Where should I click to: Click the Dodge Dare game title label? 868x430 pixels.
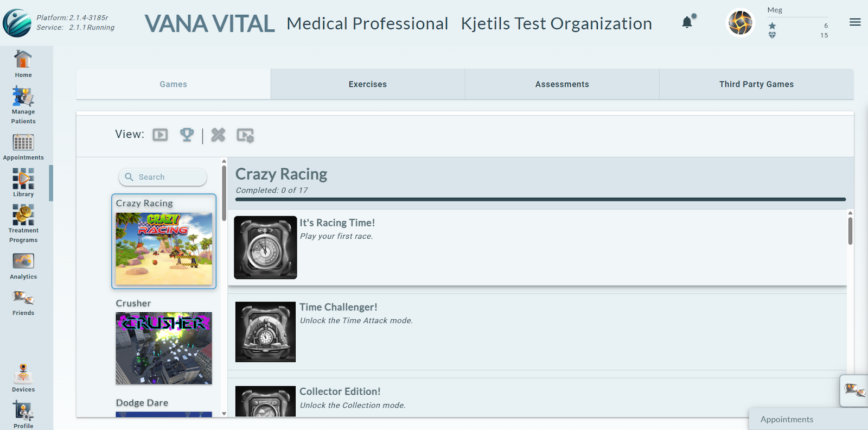click(142, 402)
